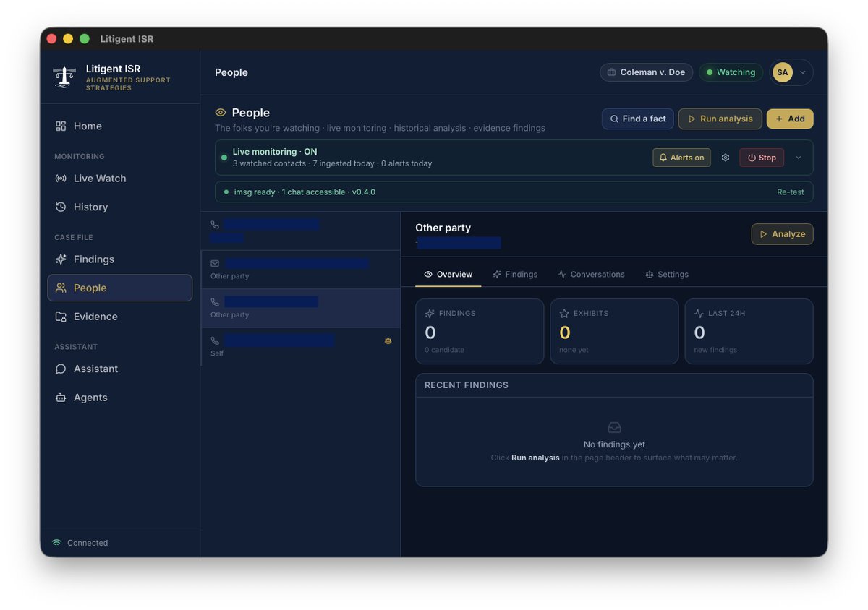868x610 pixels.
Task: Click the inbox icon above No findings yet
Action: tap(614, 427)
